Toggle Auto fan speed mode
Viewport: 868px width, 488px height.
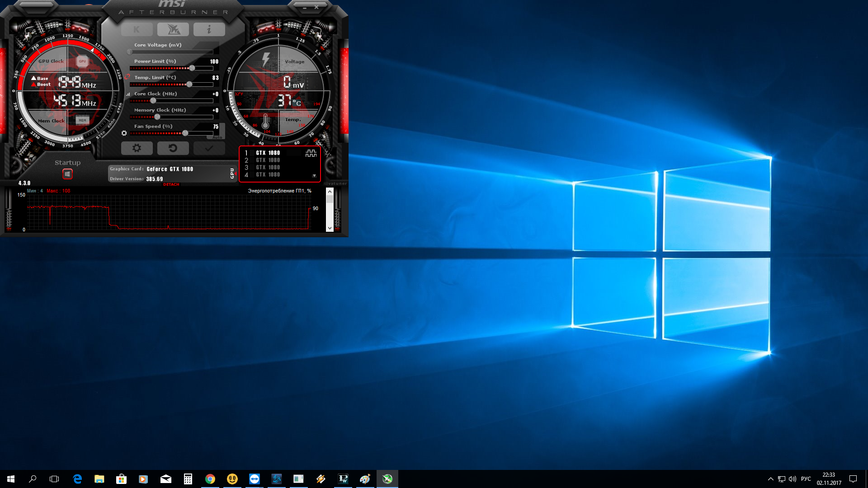pos(217,137)
